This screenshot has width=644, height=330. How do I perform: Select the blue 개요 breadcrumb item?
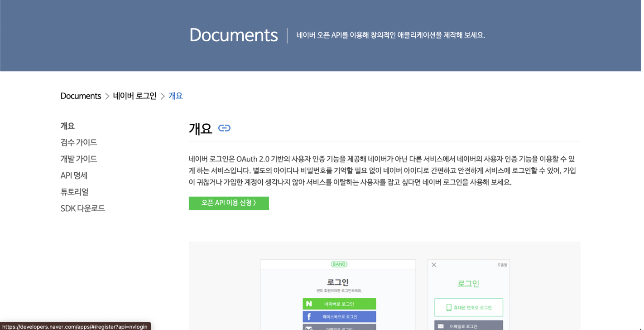tap(176, 97)
